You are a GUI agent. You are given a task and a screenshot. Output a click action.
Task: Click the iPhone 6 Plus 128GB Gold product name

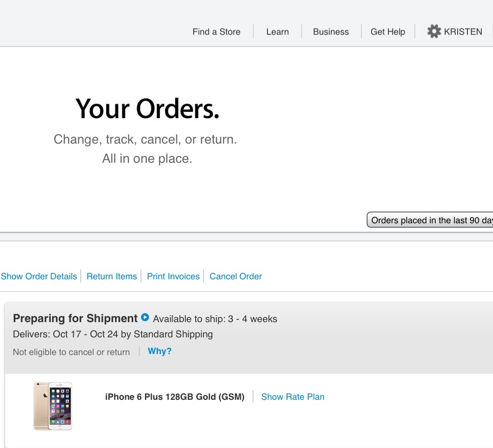click(x=175, y=397)
